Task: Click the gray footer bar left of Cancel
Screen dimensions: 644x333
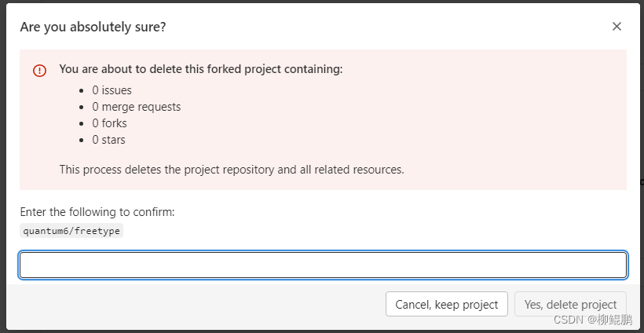Action: 196,304
